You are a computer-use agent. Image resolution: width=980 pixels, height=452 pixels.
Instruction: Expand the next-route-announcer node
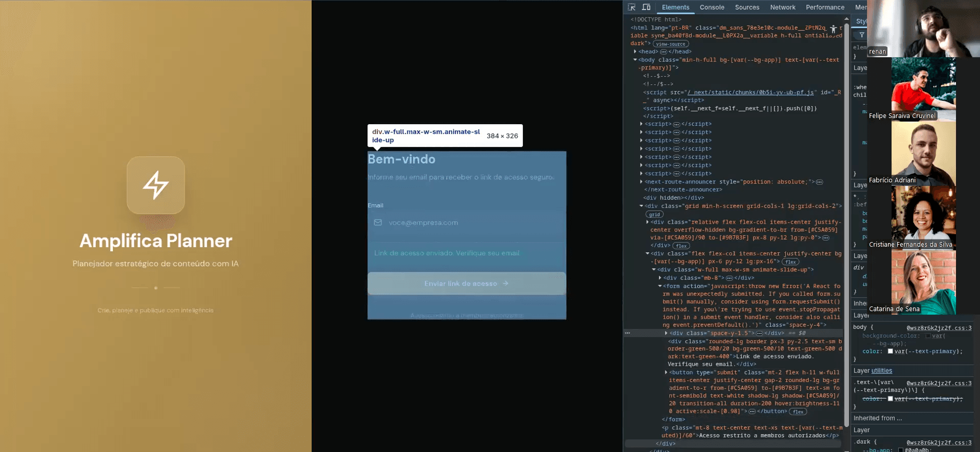[x=641, y=182]
